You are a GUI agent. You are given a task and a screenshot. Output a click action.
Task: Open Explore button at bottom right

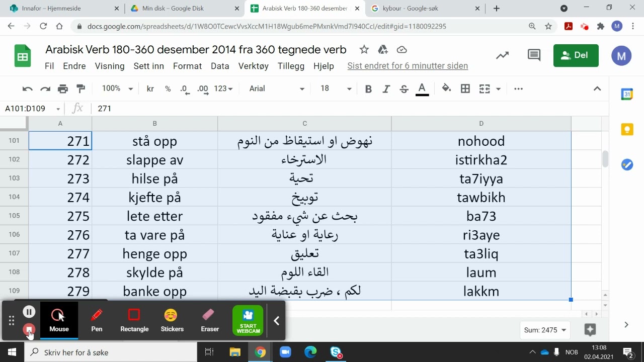590,330
